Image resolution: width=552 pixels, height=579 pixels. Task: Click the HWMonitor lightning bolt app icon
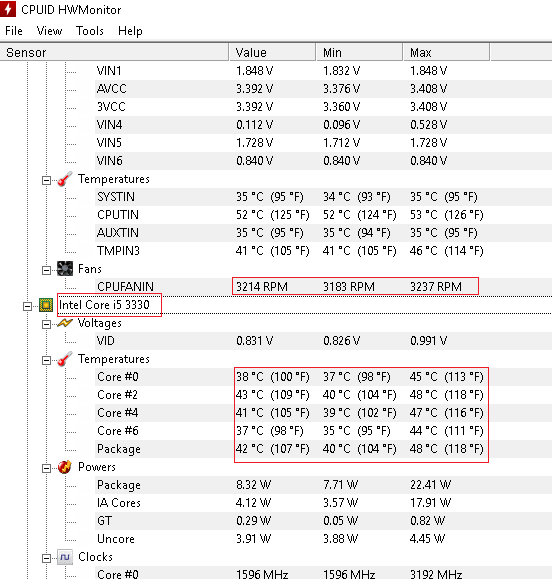[7, 9]
